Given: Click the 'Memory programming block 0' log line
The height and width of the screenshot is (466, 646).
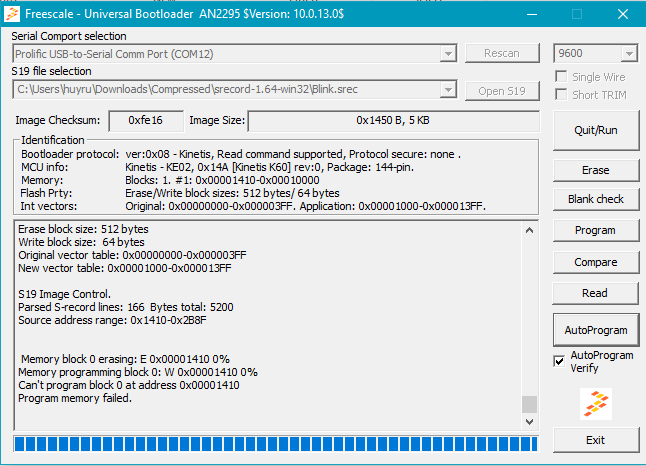Looking at the screenshot, I should click(x=138, y=372).
